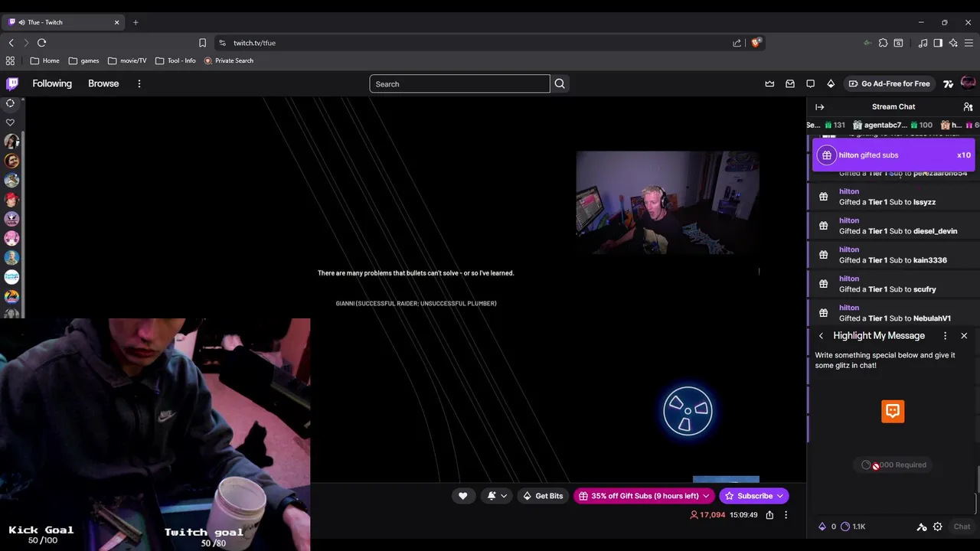Click the hilton gifted subs x10 banner
The width and height of the screenshot is (980, 551).
click(x=893, y=155)
